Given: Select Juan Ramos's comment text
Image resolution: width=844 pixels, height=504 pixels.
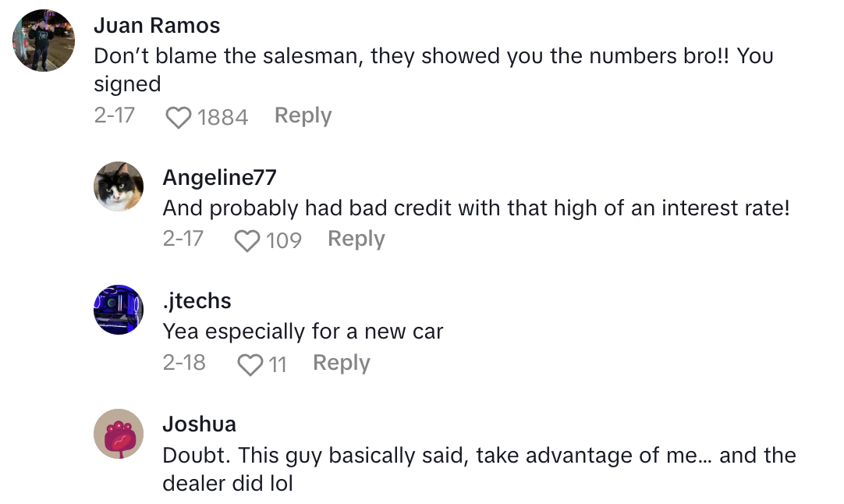Looking at the screenshot, I should (x=390, y=56).
